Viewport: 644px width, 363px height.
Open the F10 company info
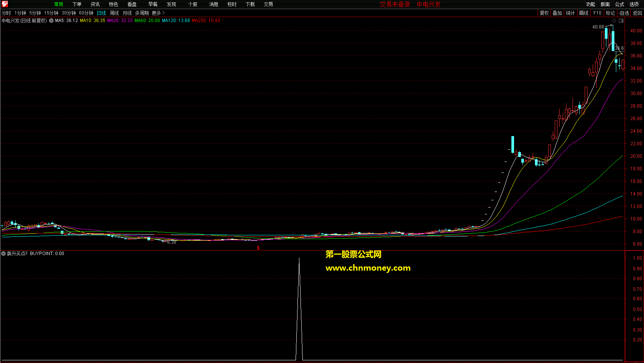click(597, 13)
